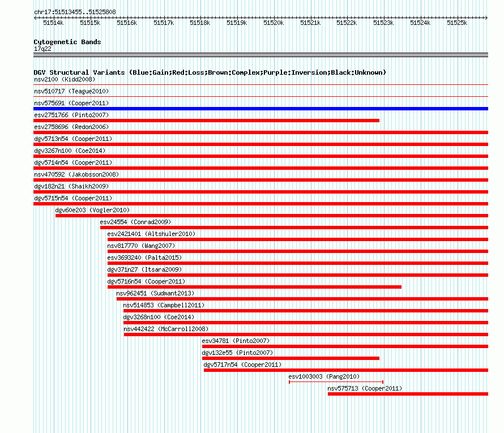
Task: Click dgv3268n100 (Coe2014) label
Action: point(159,317)
